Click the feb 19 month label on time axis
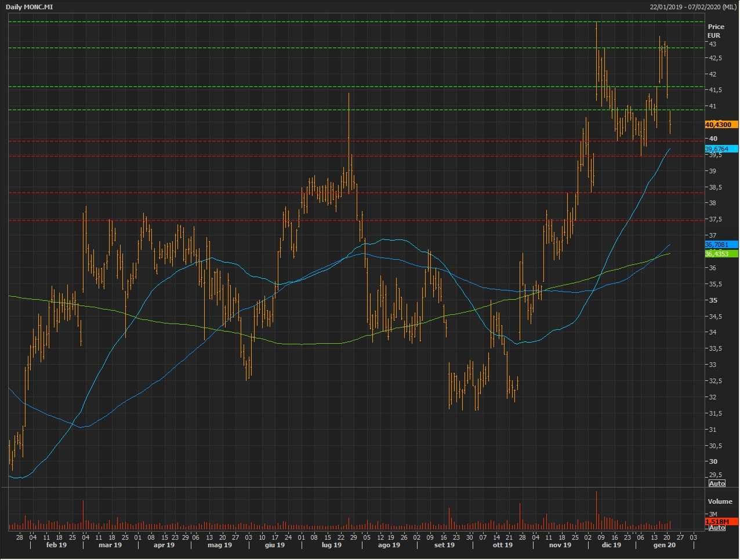 point(56,545)
